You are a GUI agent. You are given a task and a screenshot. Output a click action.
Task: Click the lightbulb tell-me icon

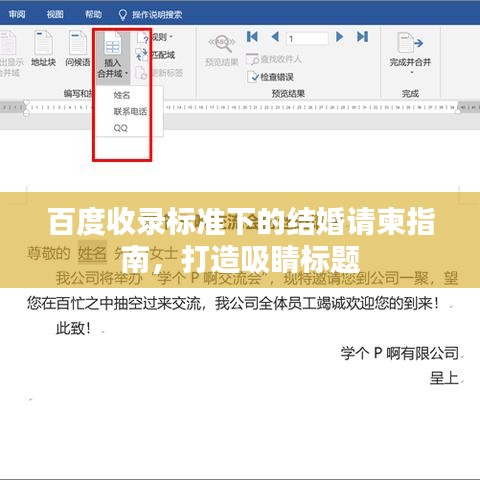[x=123, y=14]
